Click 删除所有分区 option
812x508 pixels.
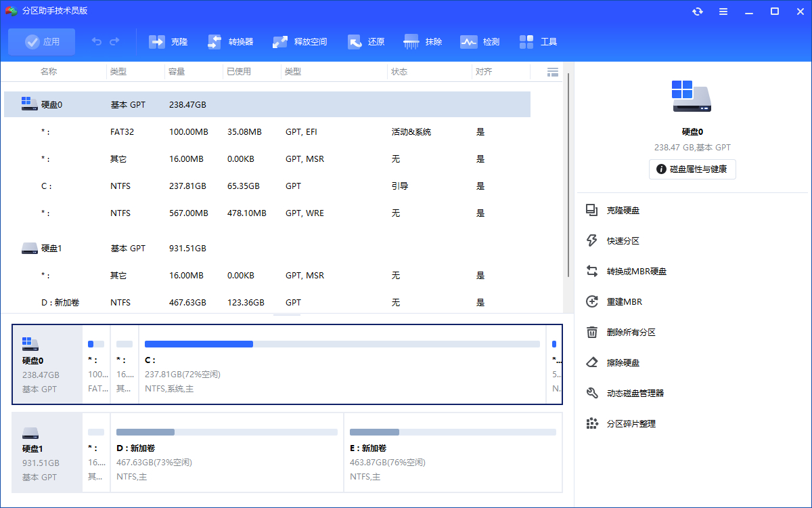coord(631,333)
